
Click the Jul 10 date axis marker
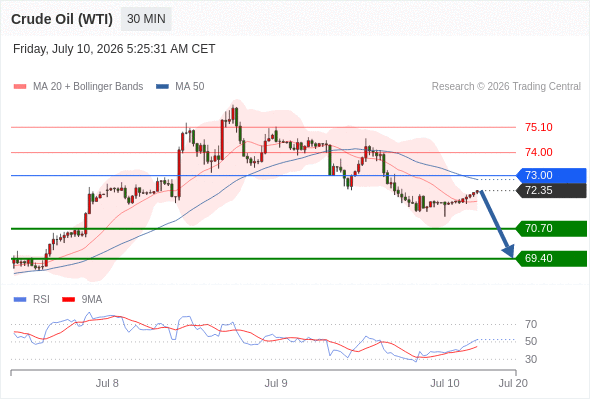[x=445, y=383]
